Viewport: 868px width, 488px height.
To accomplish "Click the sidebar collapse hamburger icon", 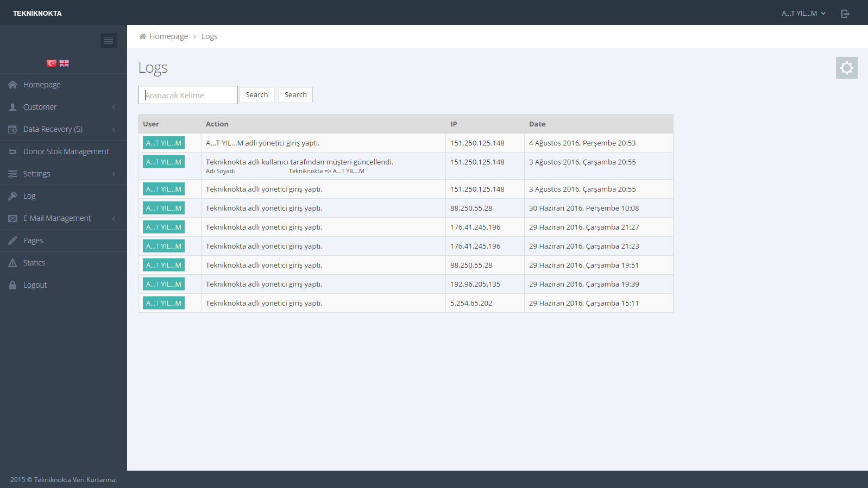I will pos(109,41).
